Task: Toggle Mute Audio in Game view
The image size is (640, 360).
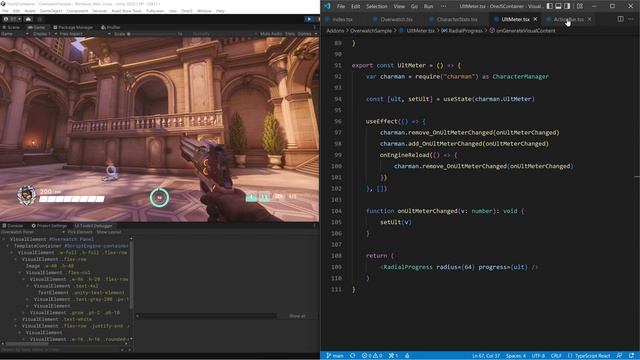Action: click(x=271, y=34)
